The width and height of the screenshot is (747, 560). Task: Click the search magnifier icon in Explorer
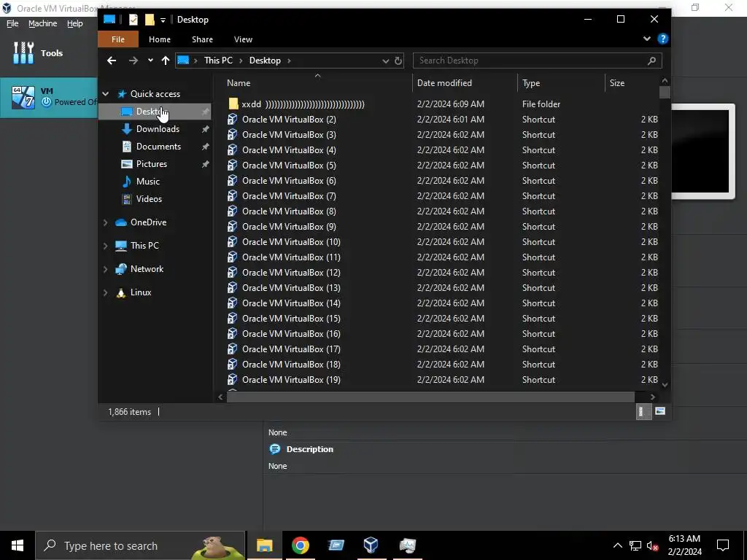click(651, 61)
